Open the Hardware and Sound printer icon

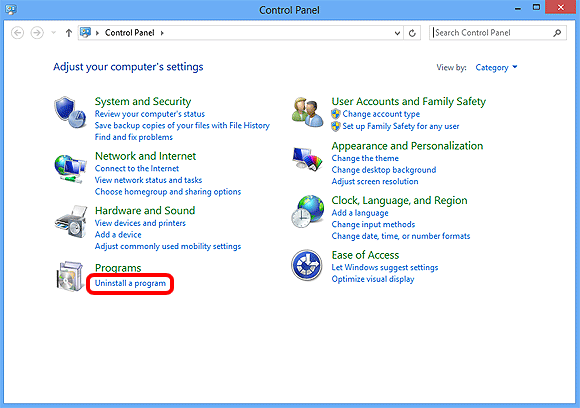click(71, 222)
